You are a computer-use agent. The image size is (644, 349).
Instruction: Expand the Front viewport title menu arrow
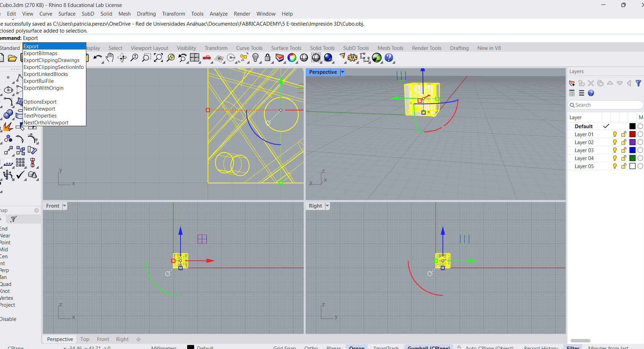[x=64, y=206]
